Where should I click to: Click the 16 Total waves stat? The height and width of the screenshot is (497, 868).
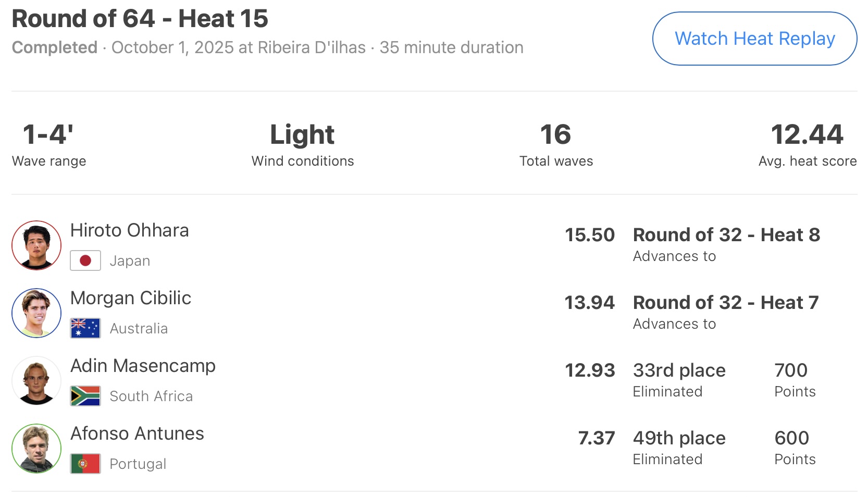555,135
